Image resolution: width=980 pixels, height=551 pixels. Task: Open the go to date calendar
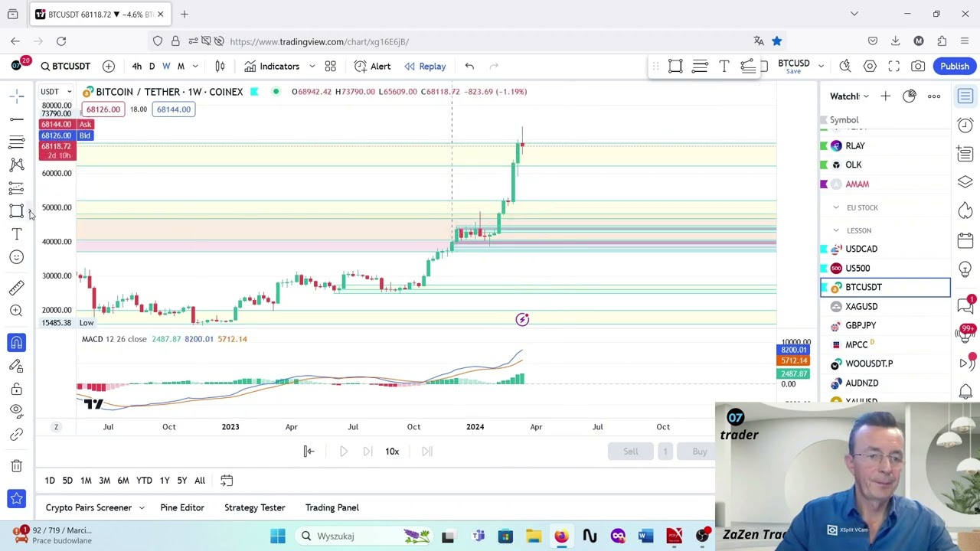(x=227, y=481)
